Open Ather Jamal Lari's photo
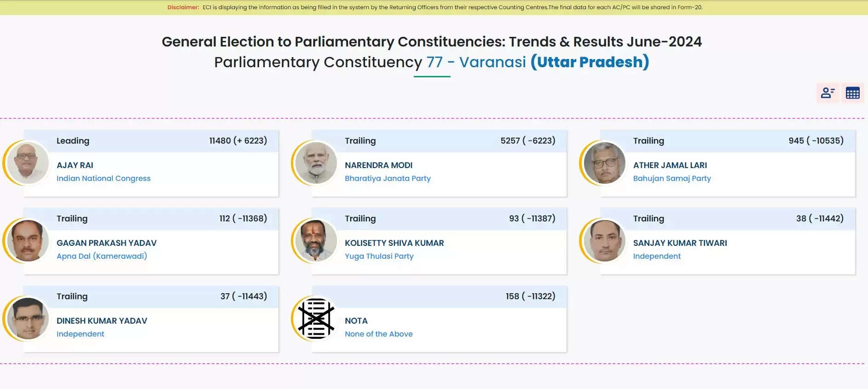 point(604,163)
